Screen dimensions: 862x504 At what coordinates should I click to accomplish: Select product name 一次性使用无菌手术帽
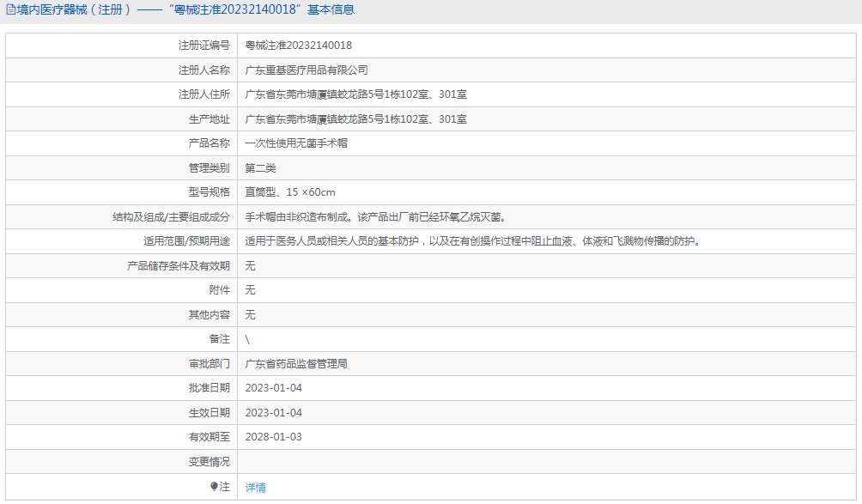pyautogui.click(x=296, y=143)
